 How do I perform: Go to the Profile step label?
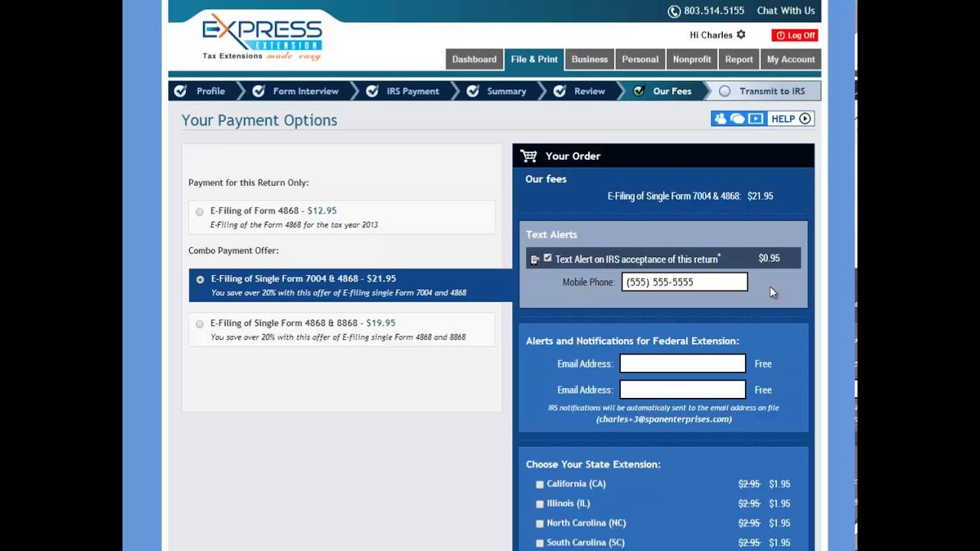point(211,91)
